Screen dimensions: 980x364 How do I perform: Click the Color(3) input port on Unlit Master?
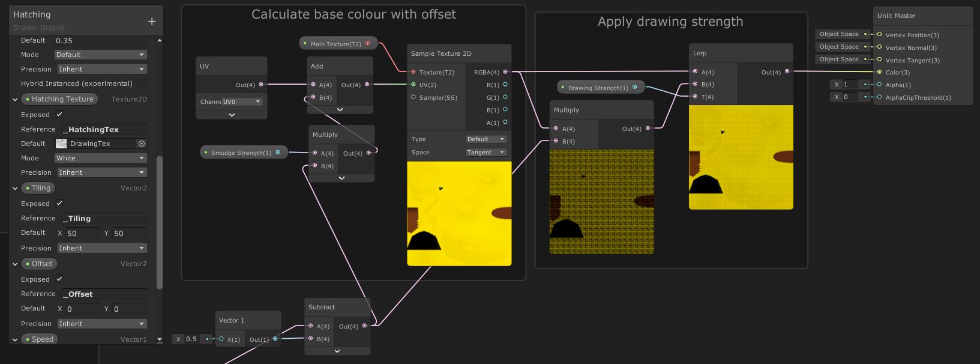point(880,72)
